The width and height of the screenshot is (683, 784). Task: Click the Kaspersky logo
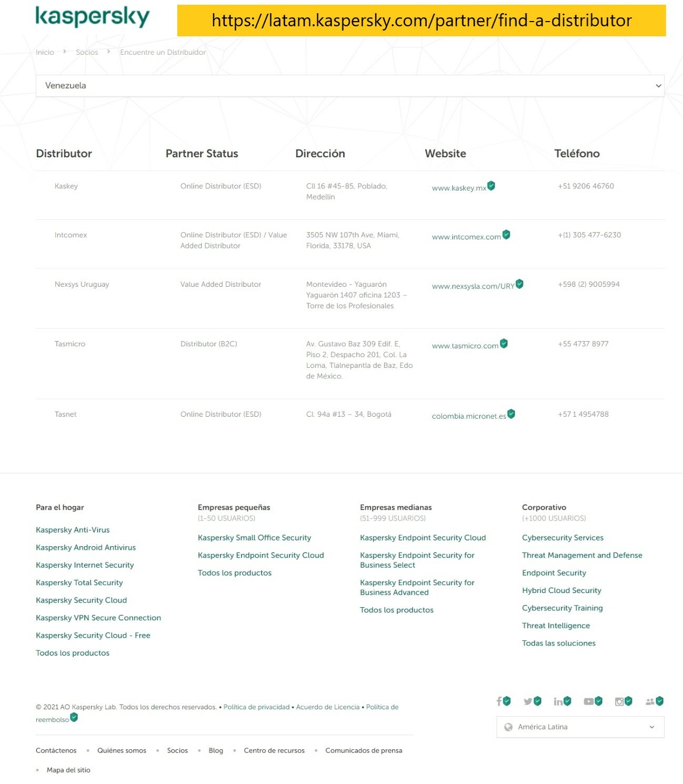(x=93, y=16)
